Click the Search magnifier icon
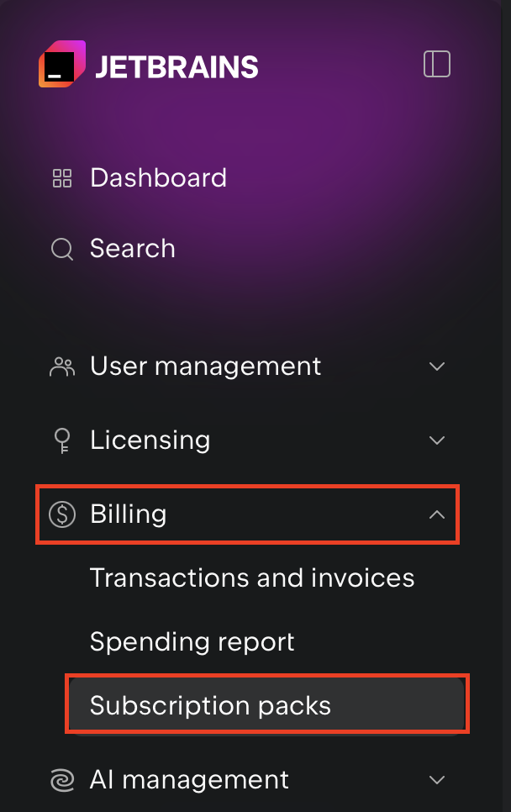511x812 pixels. [62, 249]
